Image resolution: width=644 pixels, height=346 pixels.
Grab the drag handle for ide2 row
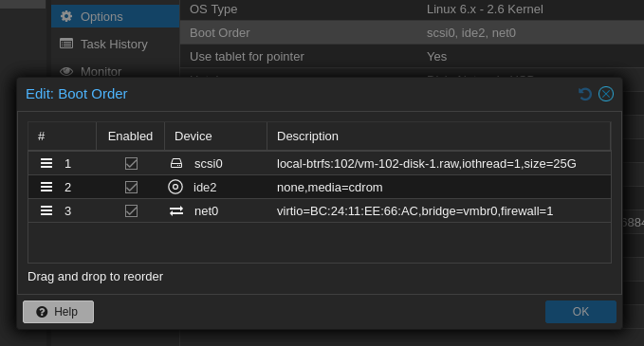(x=46, y=187)
